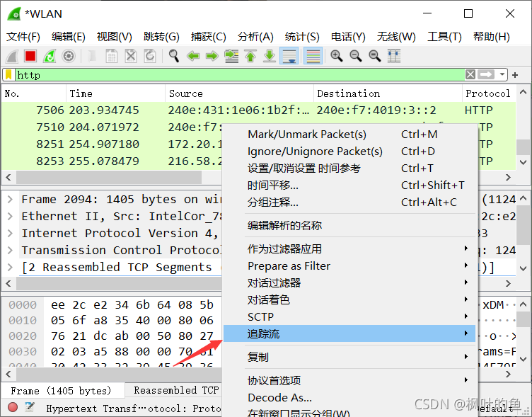Stop the running capture with red square
Screen dimensions: 532x417
point(30,56)
